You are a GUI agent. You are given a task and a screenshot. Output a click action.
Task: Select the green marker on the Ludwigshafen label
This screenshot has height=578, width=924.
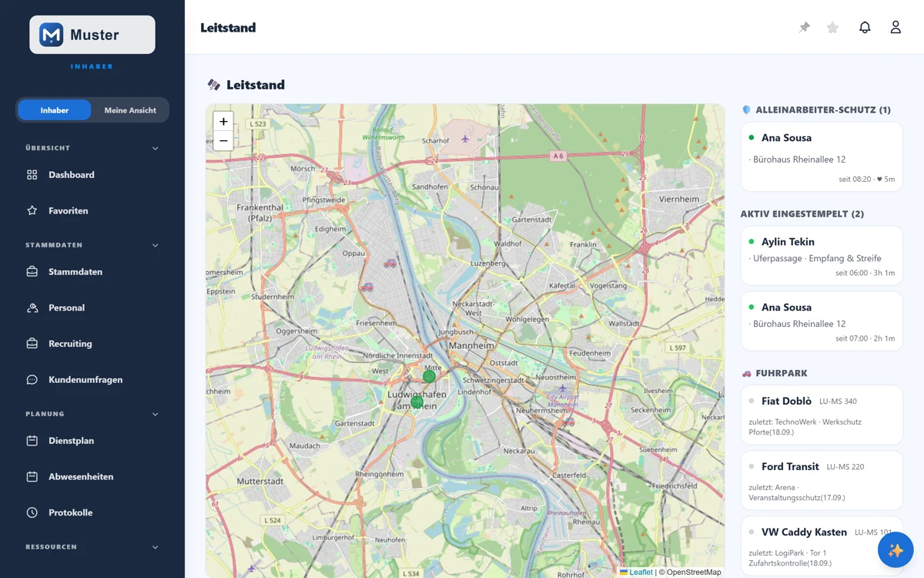click(x=417, y=402)
